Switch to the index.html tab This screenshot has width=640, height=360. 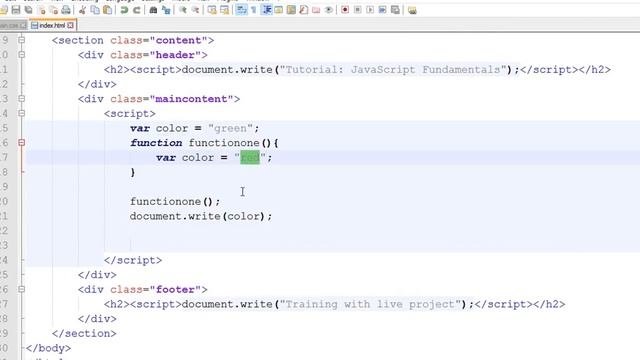coord(52,25)
